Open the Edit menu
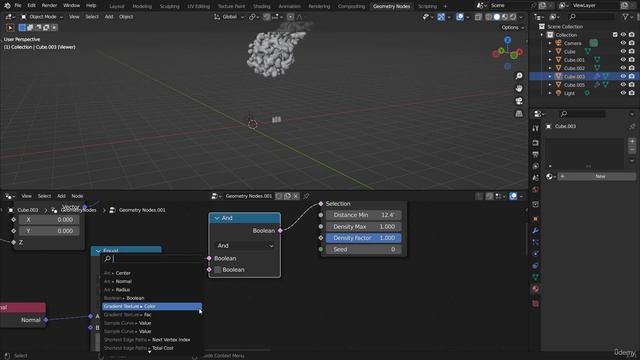The height and width of the screenshot is (360, 640). tap(31, 6)
